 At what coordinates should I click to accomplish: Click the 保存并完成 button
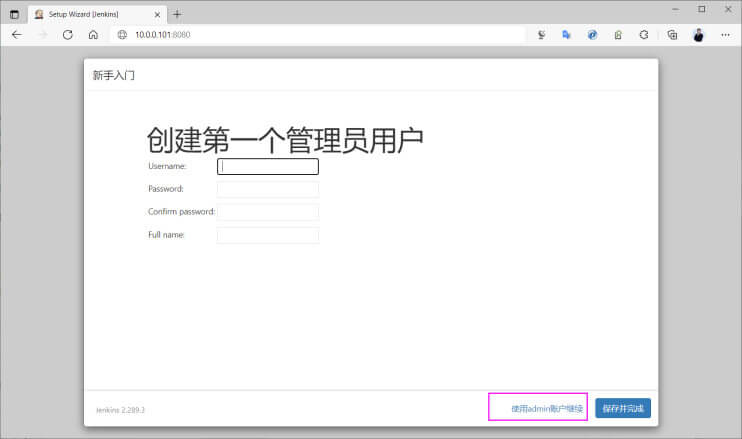click(623, 408)
